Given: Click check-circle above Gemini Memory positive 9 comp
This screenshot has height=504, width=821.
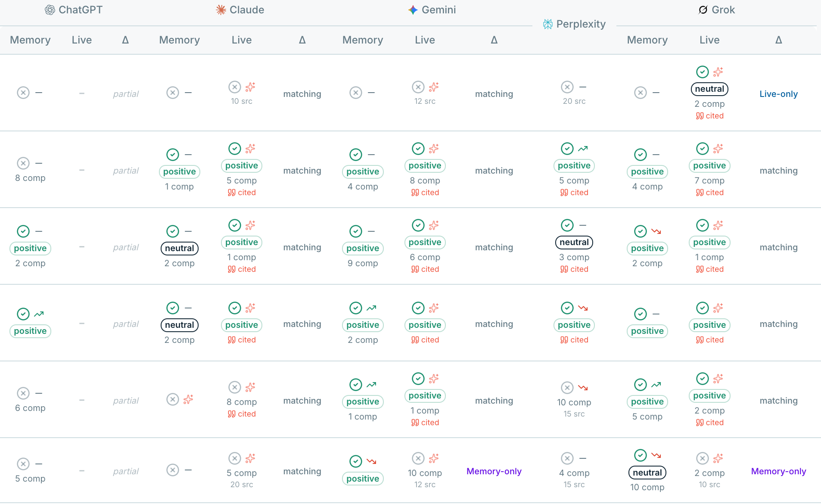Looking at the screenshot, I should (x=356, y=231).
